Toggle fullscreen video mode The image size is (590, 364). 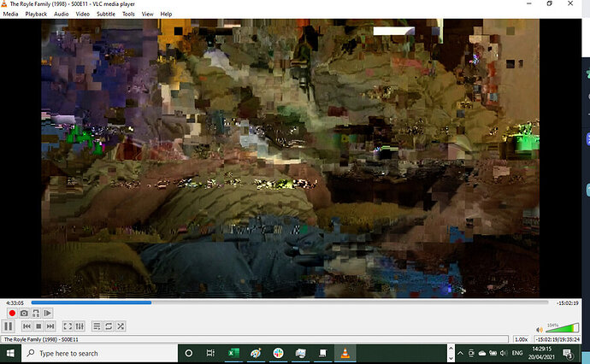[68, 326]
